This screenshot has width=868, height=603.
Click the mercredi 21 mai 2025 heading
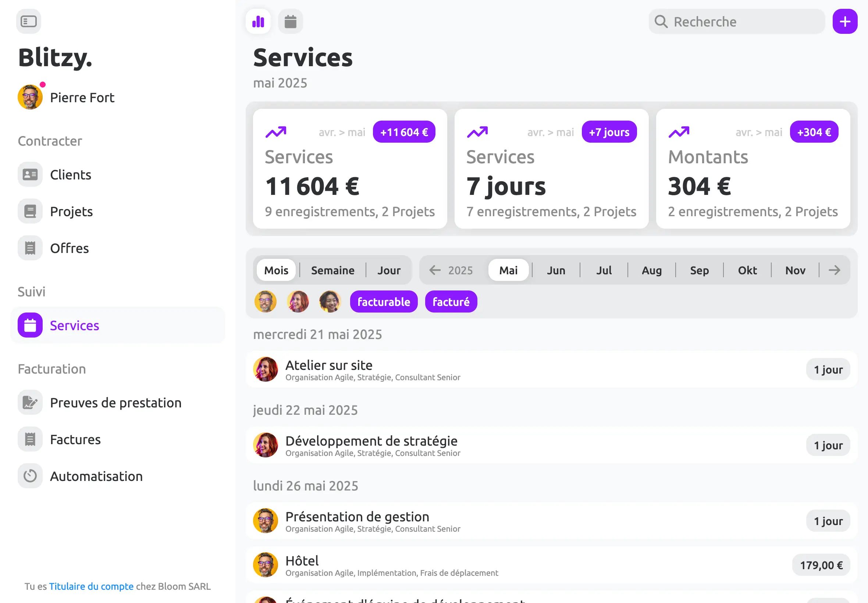click(x=317, y=334)
